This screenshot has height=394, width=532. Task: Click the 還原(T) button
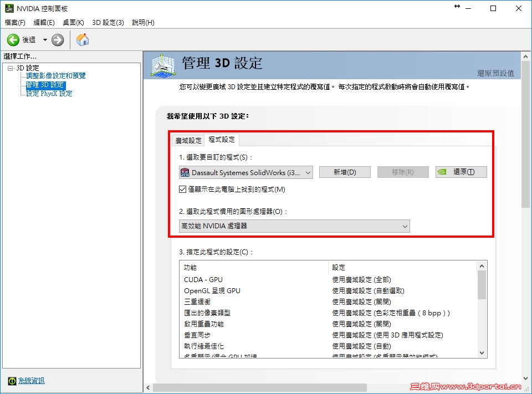(461, 172)
